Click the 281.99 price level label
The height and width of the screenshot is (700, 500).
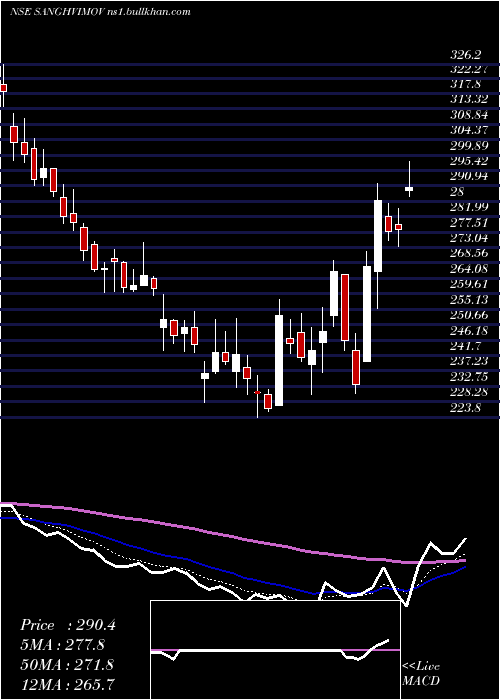469,207
